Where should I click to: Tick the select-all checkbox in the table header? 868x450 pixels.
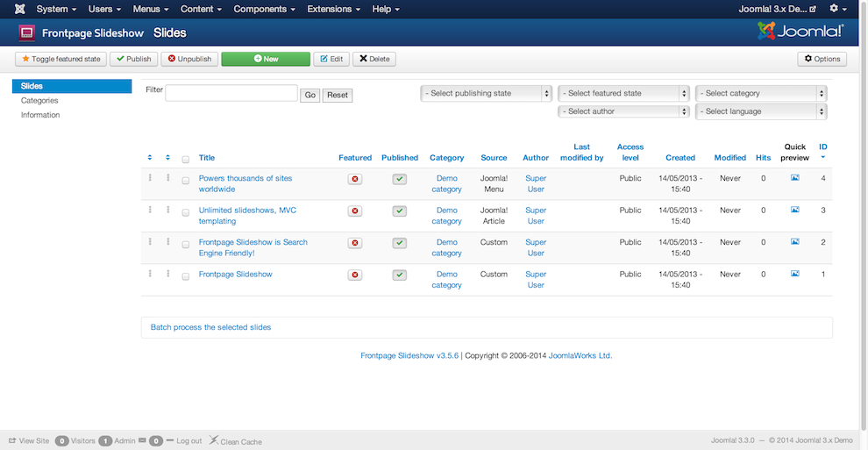click(186, 160)
